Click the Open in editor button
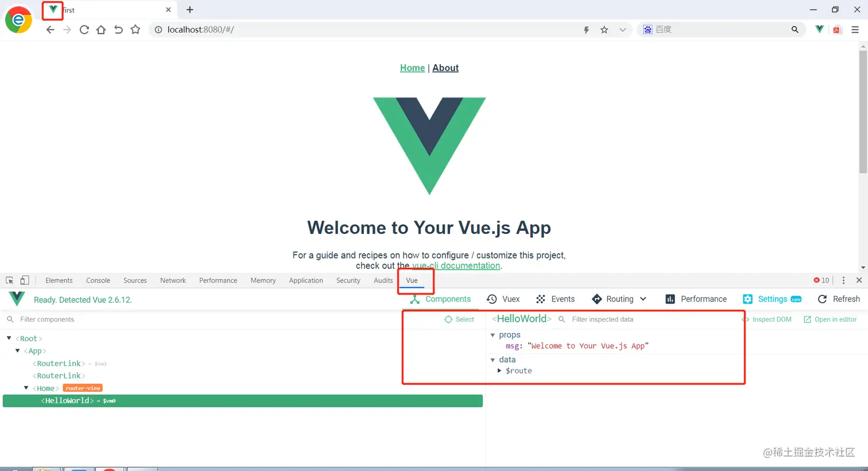Screen dimensions: 868x471 point(830,319)
